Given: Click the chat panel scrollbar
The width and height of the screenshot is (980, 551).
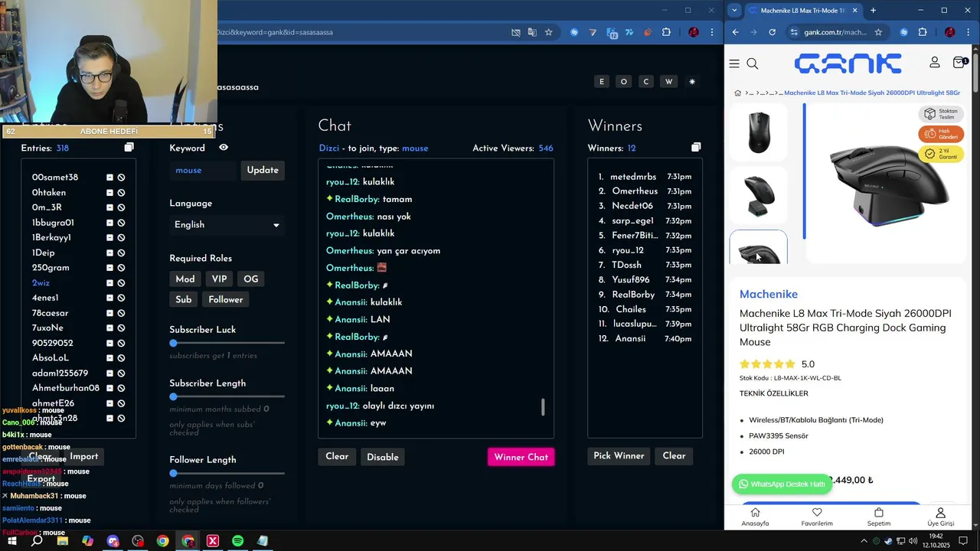Looking at the screenshot, I should (x=543, y=407).
